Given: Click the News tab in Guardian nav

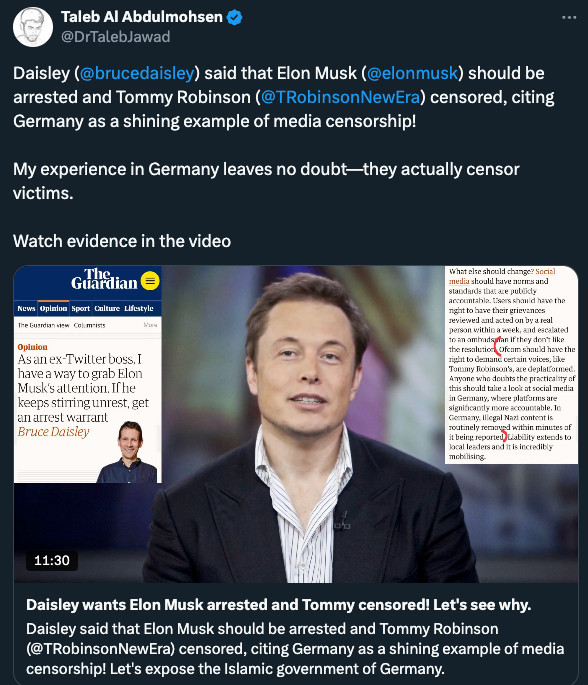Looking at the screenshot, I should click(x=26, y=308).
